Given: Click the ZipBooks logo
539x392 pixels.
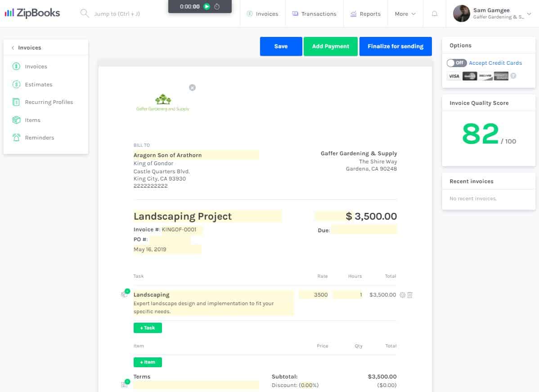Looking at the screenshot, I should tap(32, 13).
